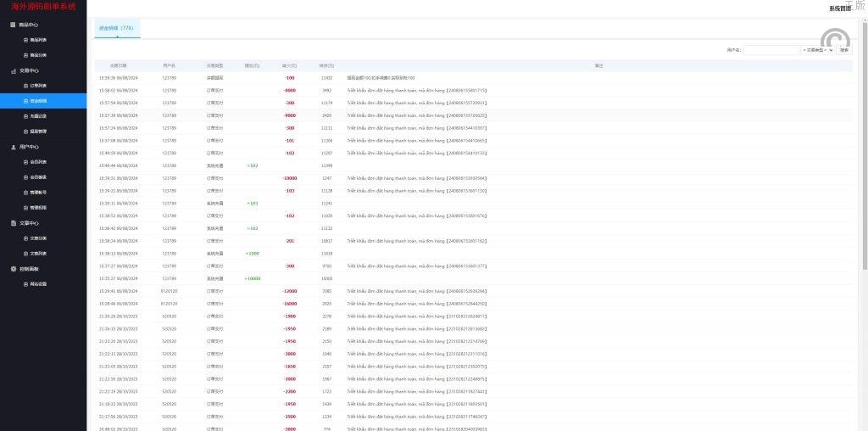Screen dimensions: 868x431
Task: Focus the 用户名 search input field
Action: click(x=771, y=50)
